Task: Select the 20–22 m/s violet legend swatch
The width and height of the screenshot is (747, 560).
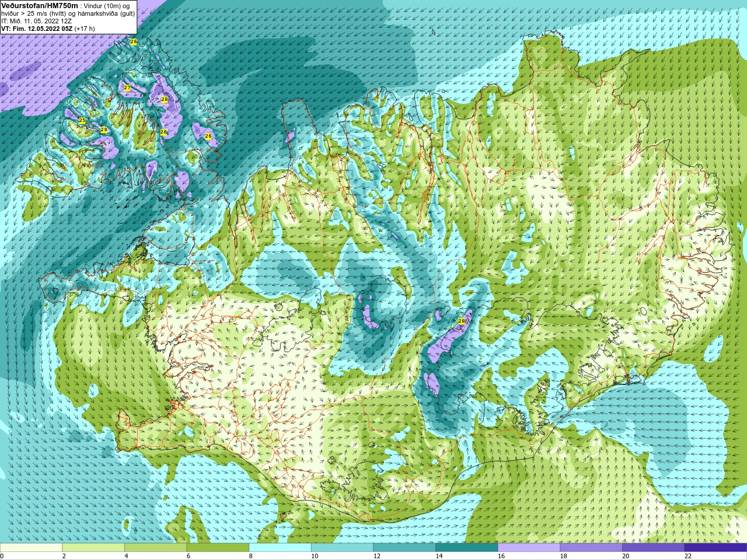Action: (653, 548)
